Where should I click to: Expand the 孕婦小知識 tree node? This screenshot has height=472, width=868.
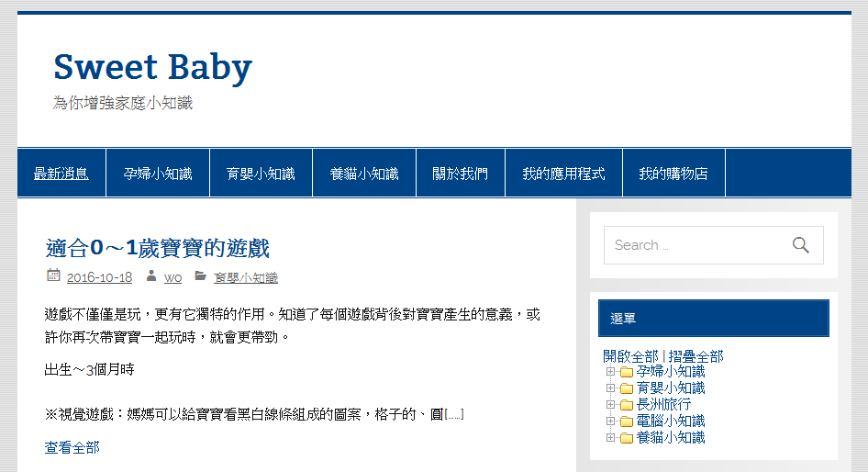click(x=610, y=372)
